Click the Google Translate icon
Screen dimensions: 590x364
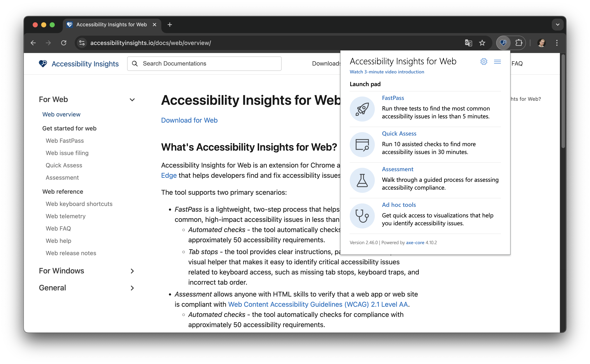(468, 43)
